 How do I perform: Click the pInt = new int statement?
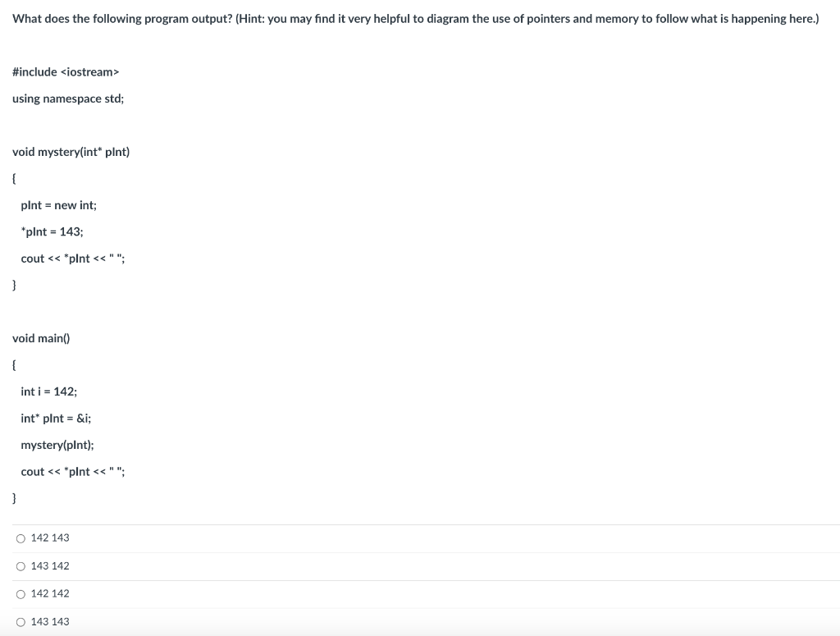tap(59, 204)
